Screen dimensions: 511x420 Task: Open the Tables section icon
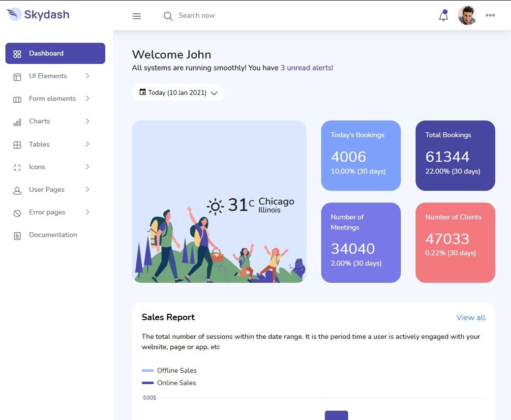click(x=18, y=144)
